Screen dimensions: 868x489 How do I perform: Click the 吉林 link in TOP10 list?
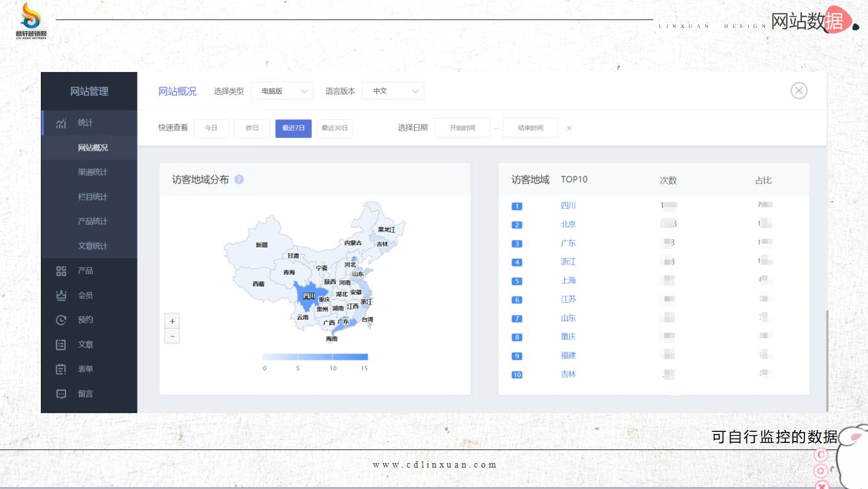tap(569, 374)
